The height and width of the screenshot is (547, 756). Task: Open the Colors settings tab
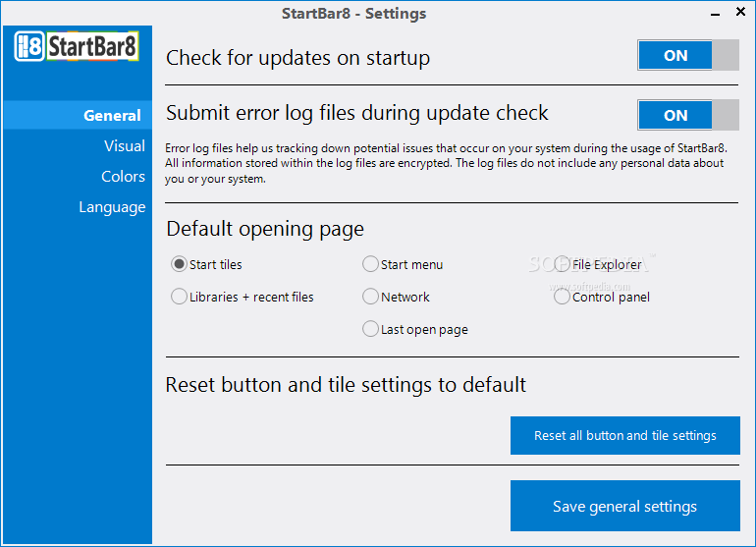[123, 176]
